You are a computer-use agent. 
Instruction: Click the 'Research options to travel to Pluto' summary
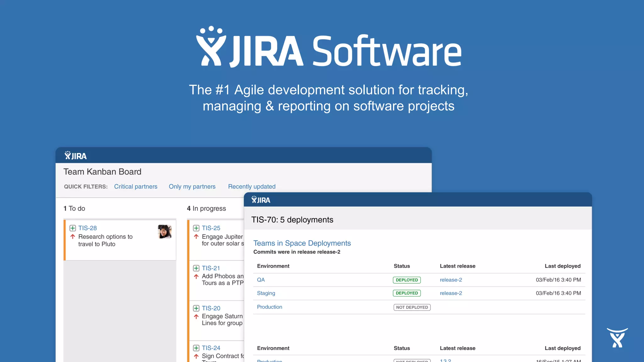[x=105, y=240]
